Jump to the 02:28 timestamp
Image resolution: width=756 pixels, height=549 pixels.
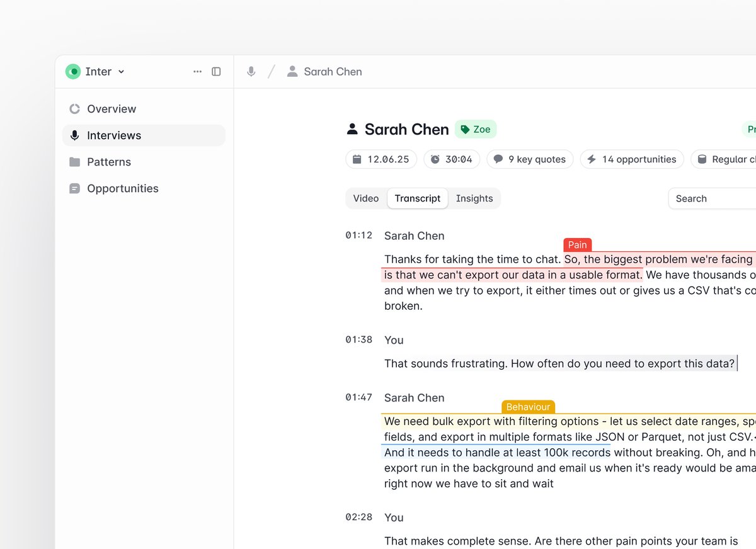coord(359,518)
